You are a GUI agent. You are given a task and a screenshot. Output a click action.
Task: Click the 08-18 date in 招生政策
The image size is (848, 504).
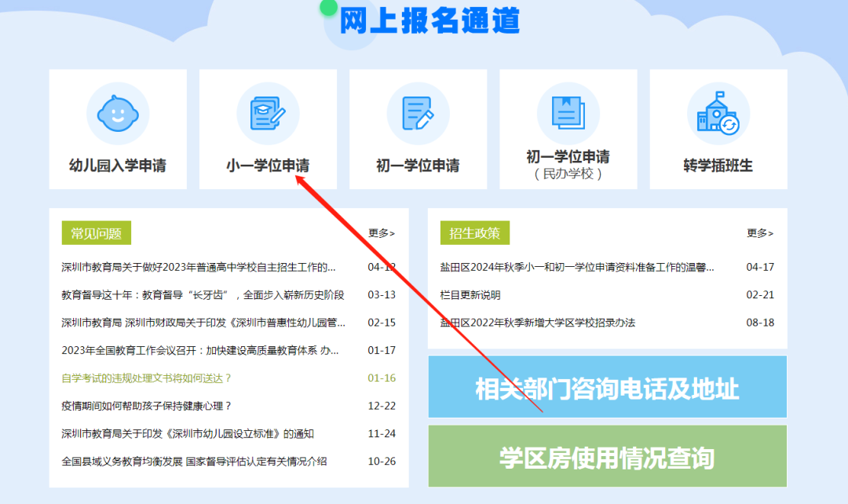point(760,323)
